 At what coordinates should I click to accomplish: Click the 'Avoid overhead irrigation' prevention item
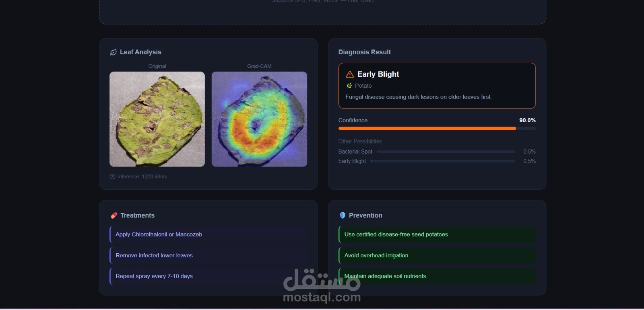(x=437, y=255)
